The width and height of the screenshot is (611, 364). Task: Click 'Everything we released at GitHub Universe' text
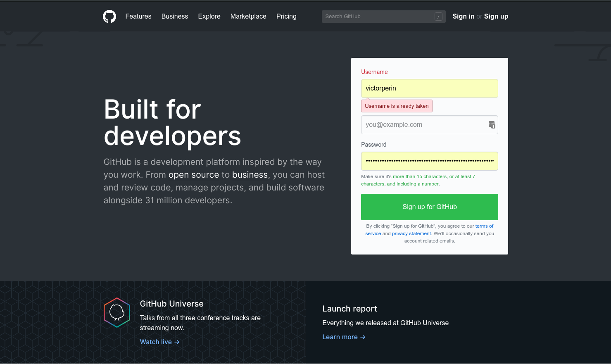385,323
